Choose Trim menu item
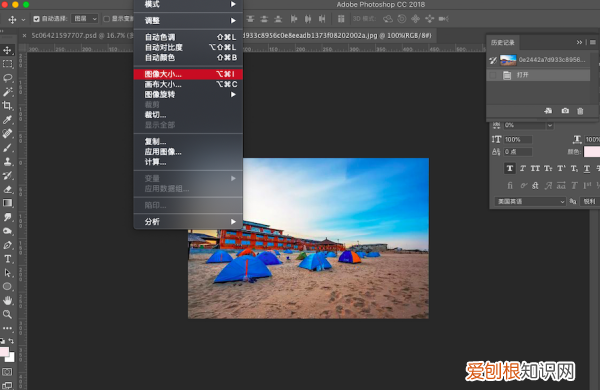Viewport: 600px width, 390px height. coord(188,115)
